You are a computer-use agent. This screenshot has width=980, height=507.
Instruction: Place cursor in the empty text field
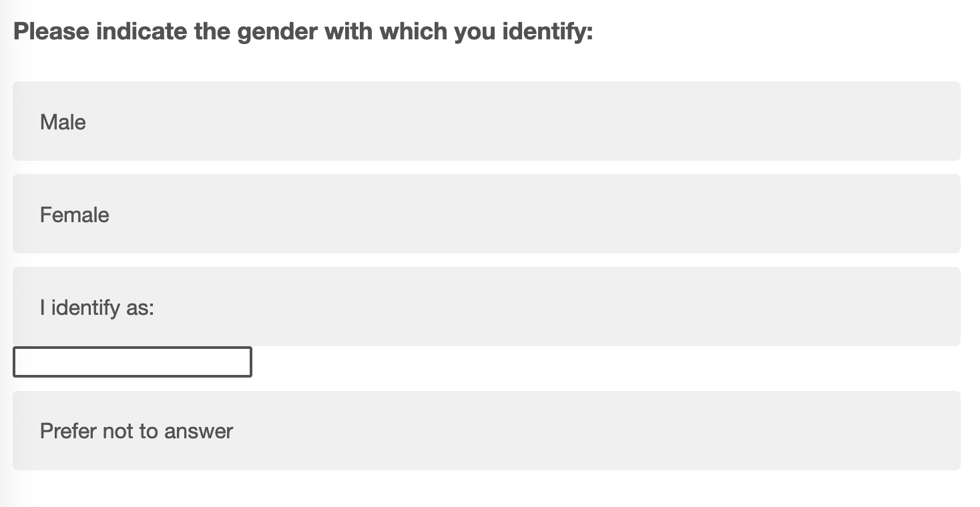pos(132,362)
